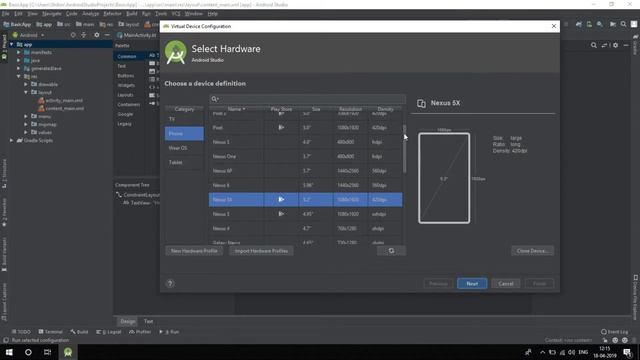Click the Clone Device button

click(532, 251)
